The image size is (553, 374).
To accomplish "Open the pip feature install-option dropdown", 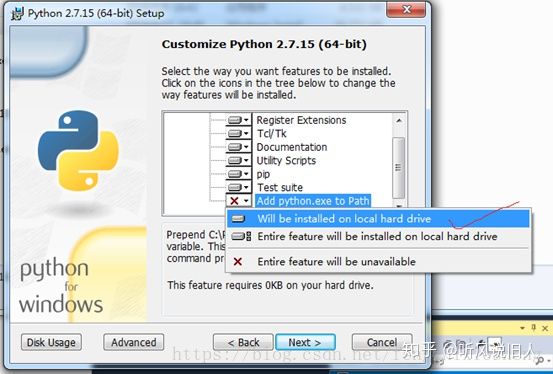I will [x=239, y=174].
